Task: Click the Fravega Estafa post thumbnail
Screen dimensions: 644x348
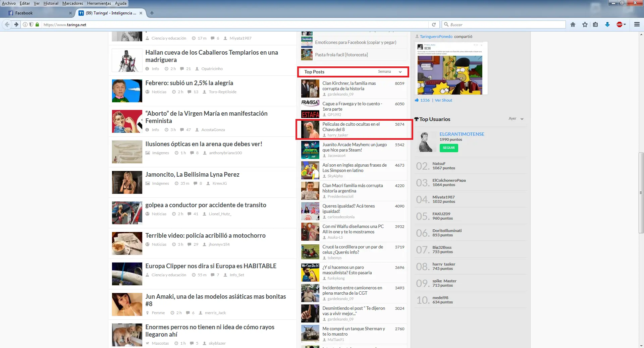Action: [x=310, y=109]
